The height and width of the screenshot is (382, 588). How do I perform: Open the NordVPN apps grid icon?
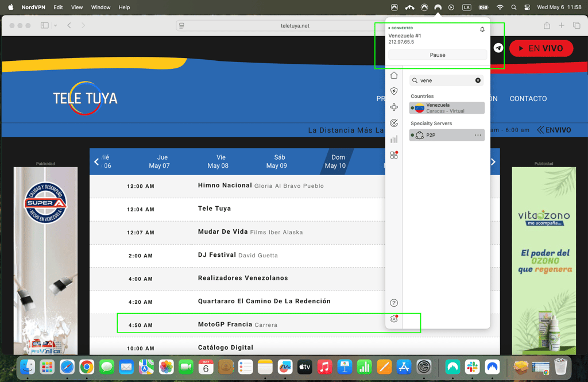[394, 155]
